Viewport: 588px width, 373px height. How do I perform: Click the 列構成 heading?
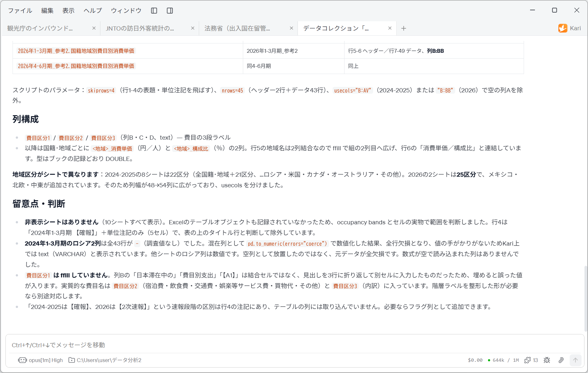point(25,119)
